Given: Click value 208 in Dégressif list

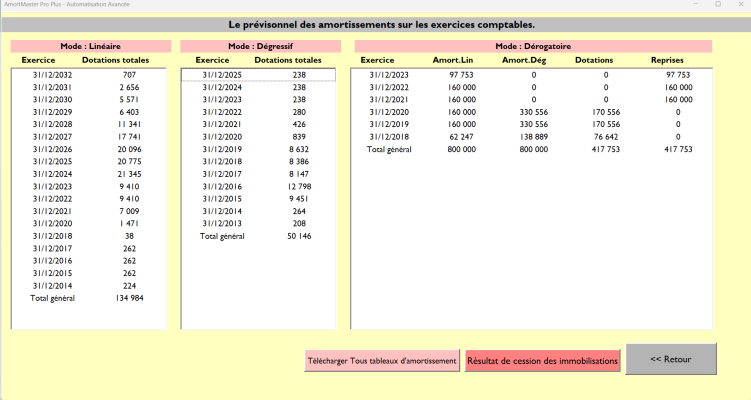Looking at the screenshot, I should 299,224.
